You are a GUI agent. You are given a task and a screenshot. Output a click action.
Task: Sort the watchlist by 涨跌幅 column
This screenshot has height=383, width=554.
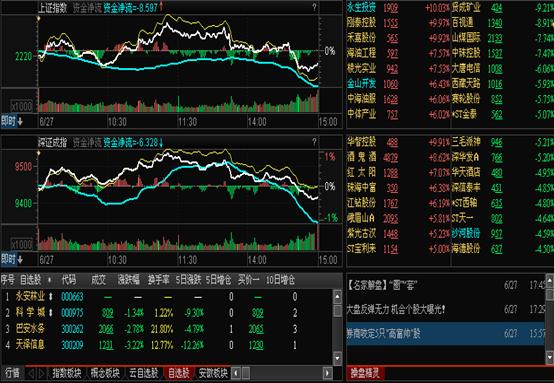[129, 280]
